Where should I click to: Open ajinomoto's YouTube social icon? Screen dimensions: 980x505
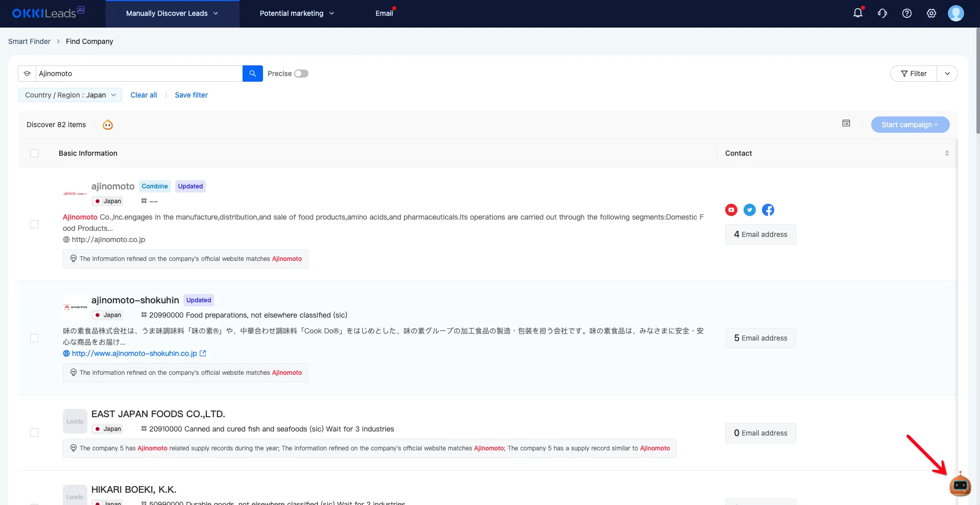coord(731,210)
